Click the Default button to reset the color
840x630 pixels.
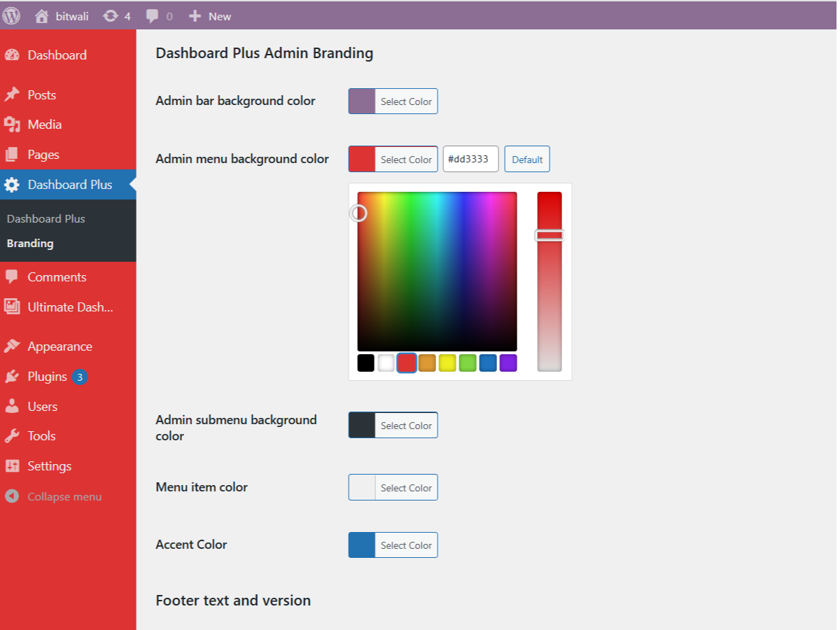click(x=527, y=159)
